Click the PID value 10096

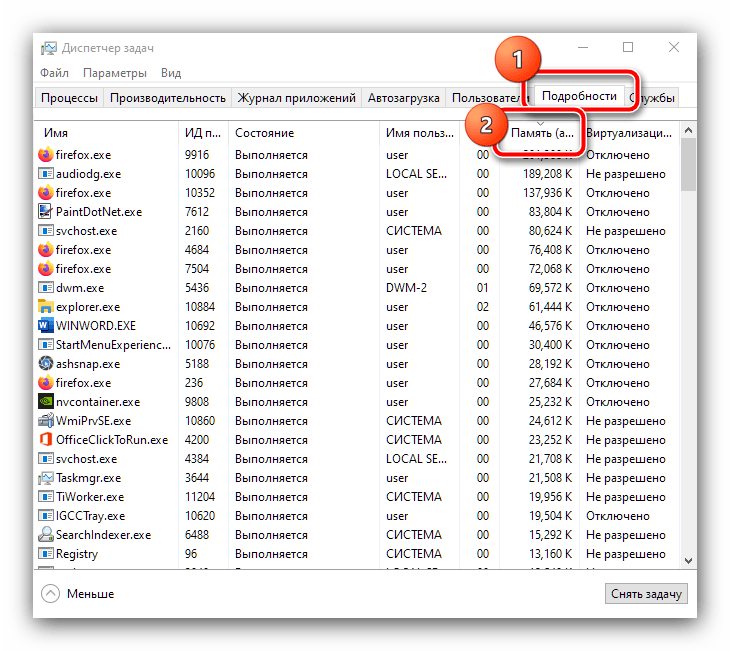(x=200, y=174)
